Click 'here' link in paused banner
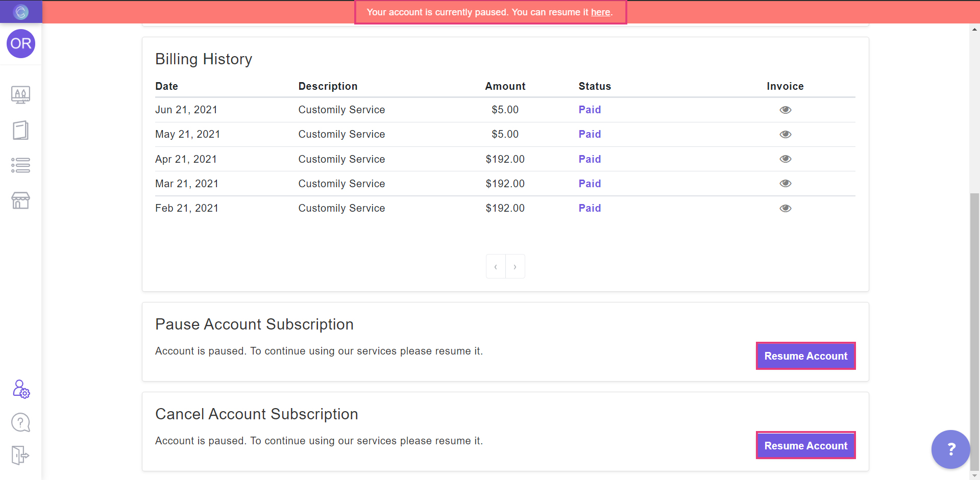 point(600,12)
